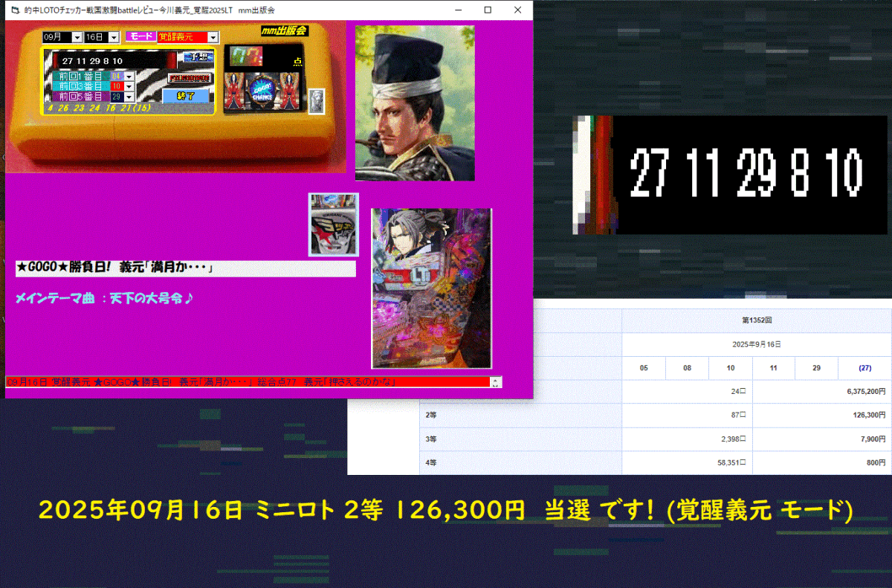892x588 pixels.
Task: Click the right red-robed figure reel image
Action: 288,92
